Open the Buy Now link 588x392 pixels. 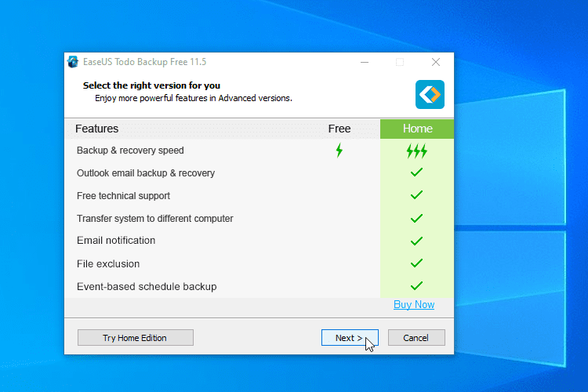[x=414, y=305]
